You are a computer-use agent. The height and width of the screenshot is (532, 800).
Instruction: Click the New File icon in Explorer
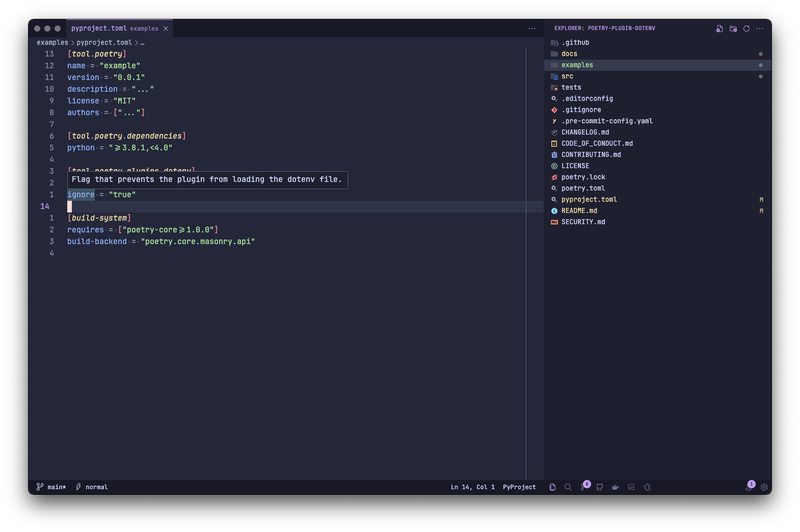click(719, 29)
